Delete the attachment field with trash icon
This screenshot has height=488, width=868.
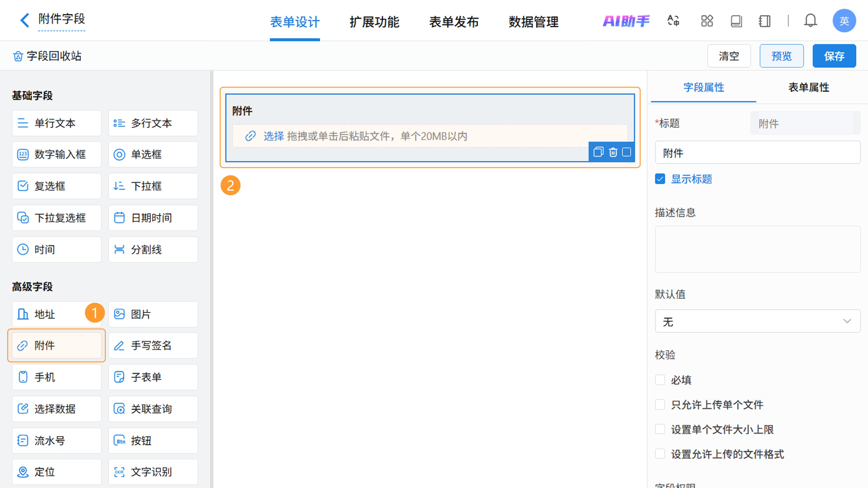[613, 152]
